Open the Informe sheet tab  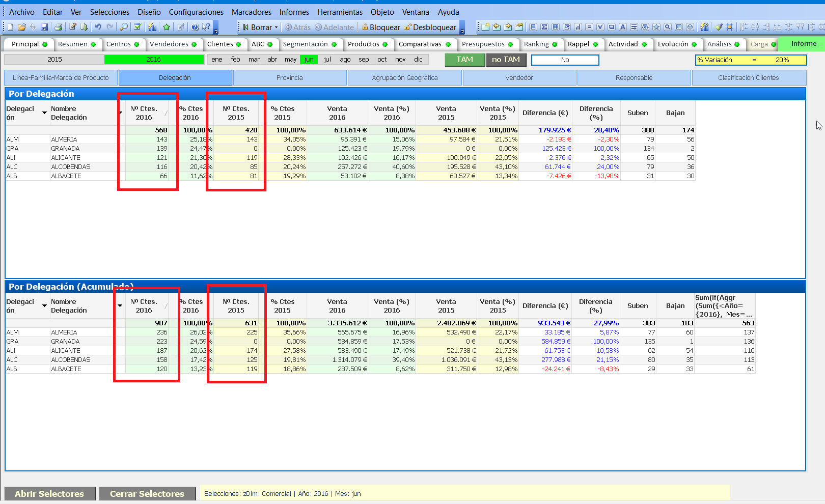click(x=803, y=44)
